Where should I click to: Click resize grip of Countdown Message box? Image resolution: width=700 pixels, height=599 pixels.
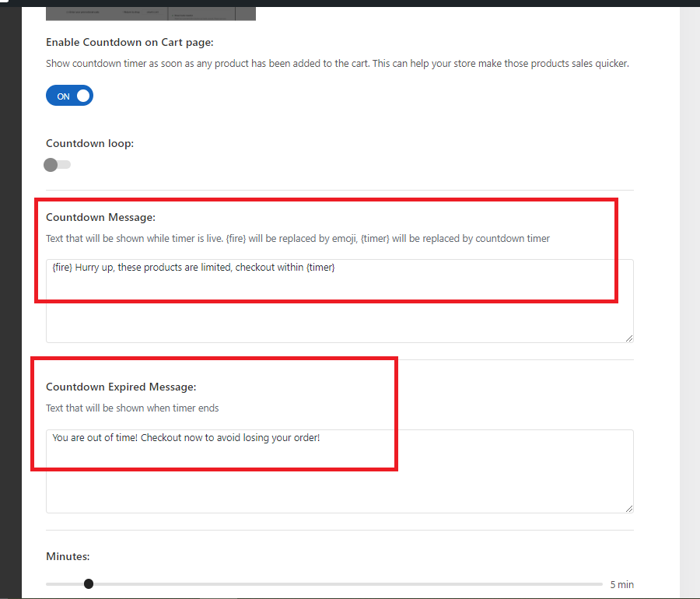point(629,338)
